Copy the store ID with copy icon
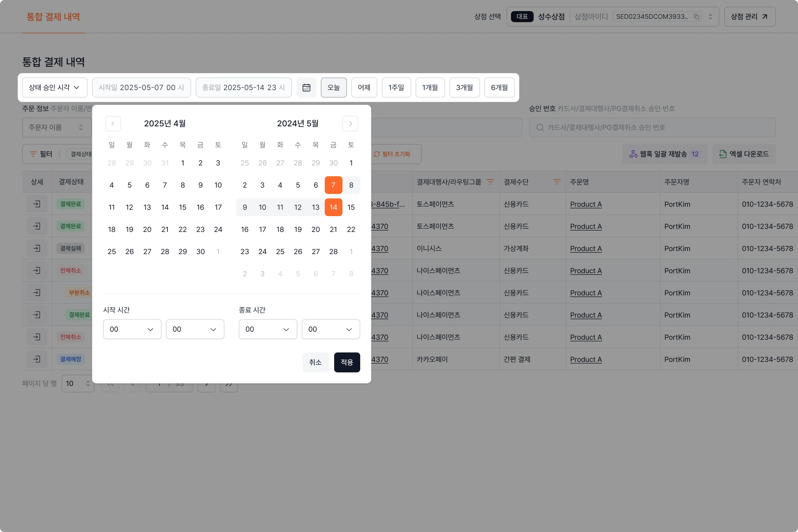The width and height of the screenshot is (798, 532). 696,17
